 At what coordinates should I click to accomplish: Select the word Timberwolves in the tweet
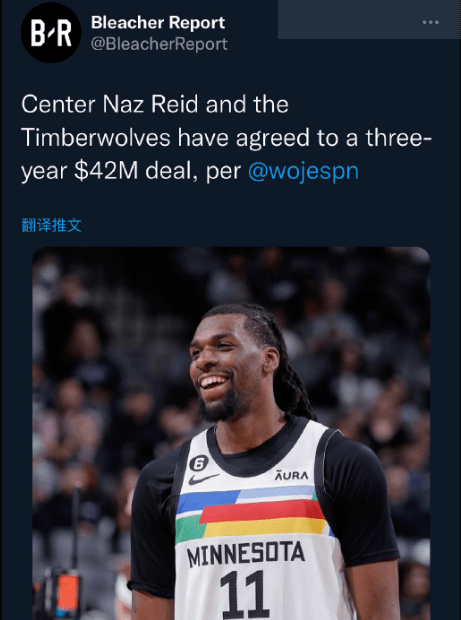tap(96, 138)
